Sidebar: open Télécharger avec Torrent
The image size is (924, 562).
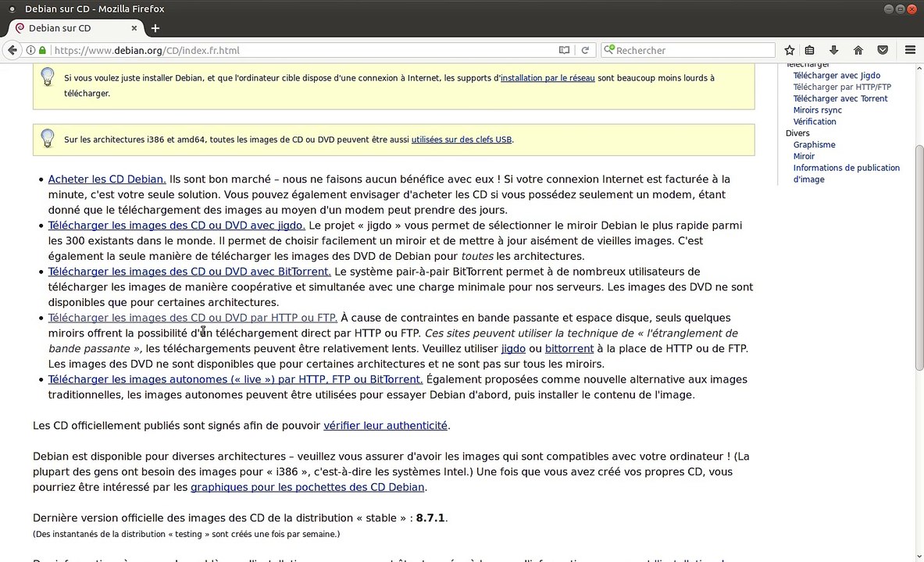[840, 98]
